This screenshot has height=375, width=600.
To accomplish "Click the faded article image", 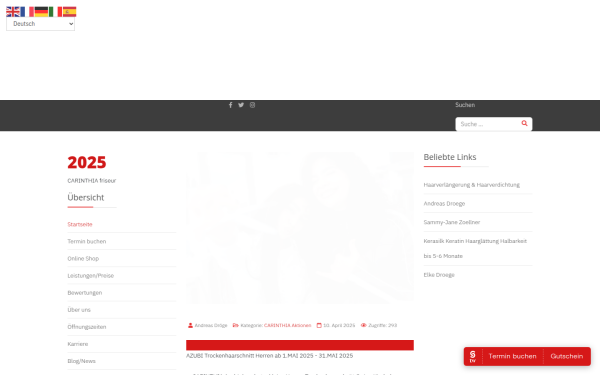I will pyautogui.click(x=300, y=228).
